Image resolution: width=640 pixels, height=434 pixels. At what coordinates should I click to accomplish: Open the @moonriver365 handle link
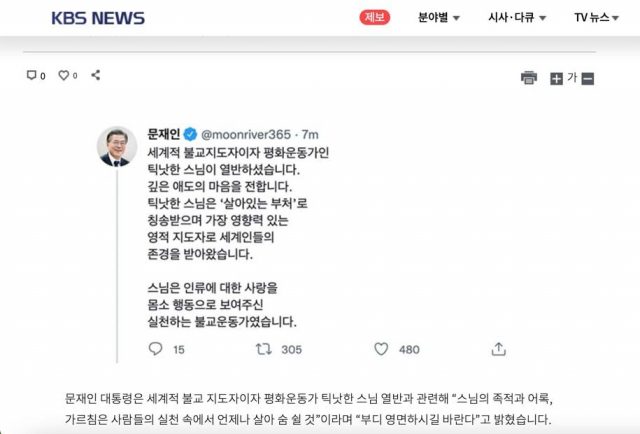pos(246,134)
